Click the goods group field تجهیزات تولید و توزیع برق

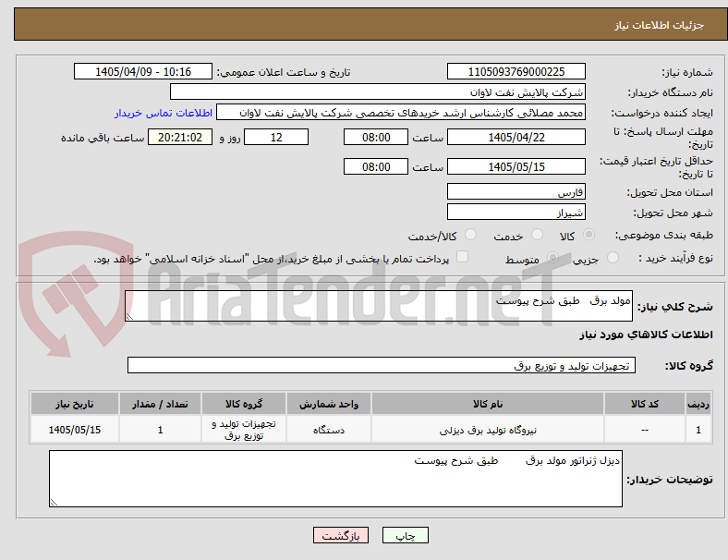click(x=382, y=365)
